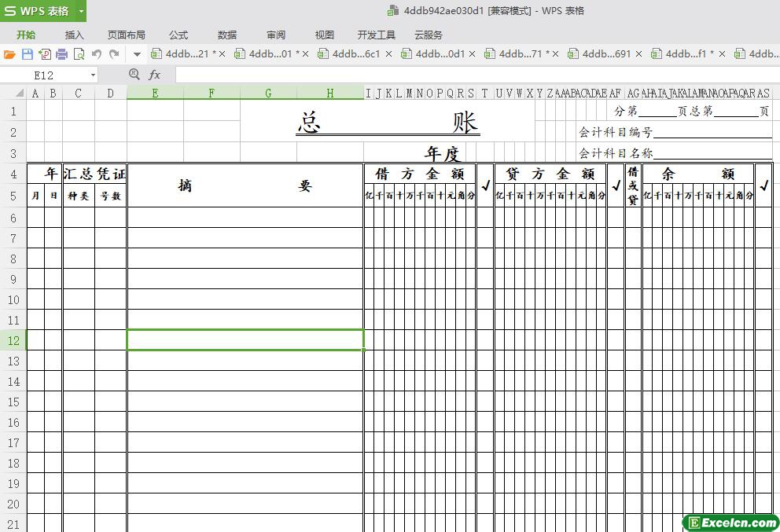The image size is (780, 532).
Task: Open the 审阅 ribbon tab
Action: 275,35
